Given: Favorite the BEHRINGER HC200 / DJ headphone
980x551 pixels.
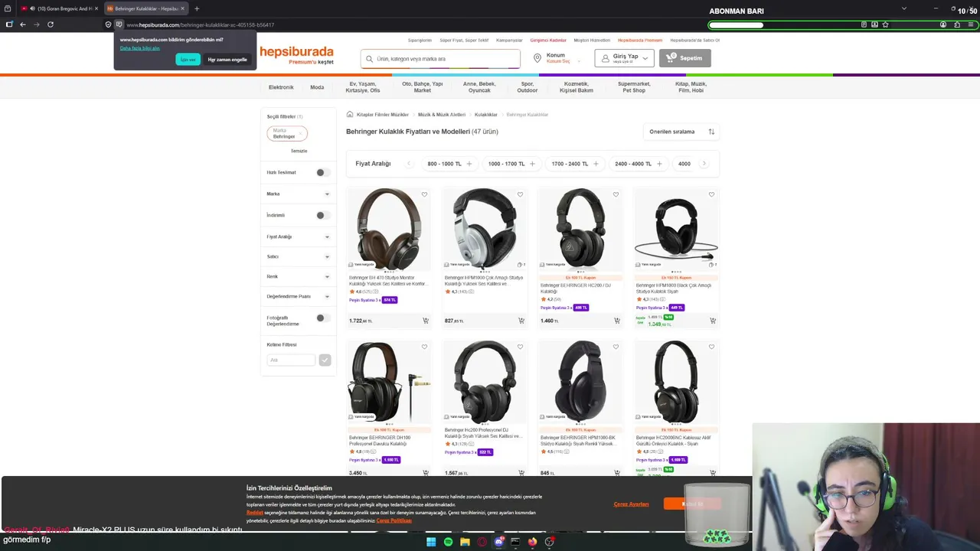Looking at the screenshot, I should (616, 194).
